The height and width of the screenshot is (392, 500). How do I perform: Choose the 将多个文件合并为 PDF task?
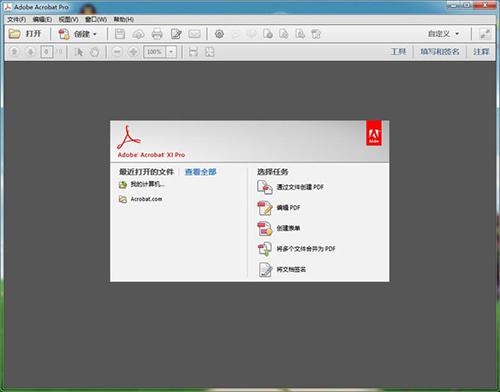pyautogui.click(x=296, y=249)
